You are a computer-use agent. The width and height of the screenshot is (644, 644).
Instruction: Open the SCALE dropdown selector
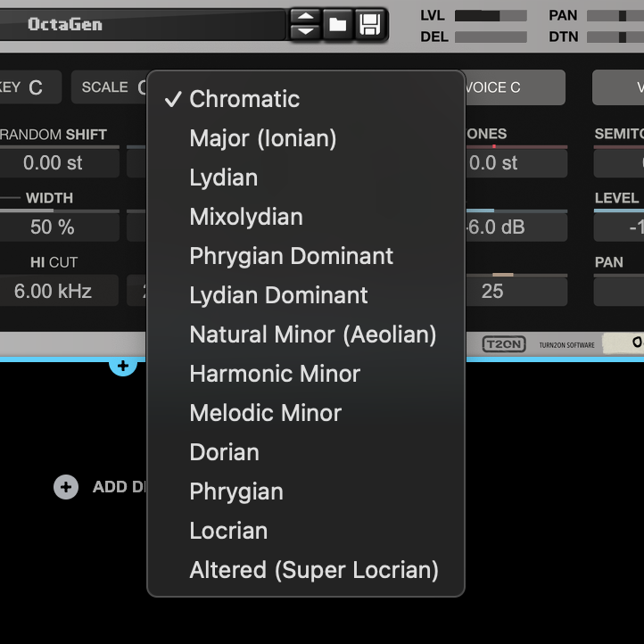pos(109,87)
